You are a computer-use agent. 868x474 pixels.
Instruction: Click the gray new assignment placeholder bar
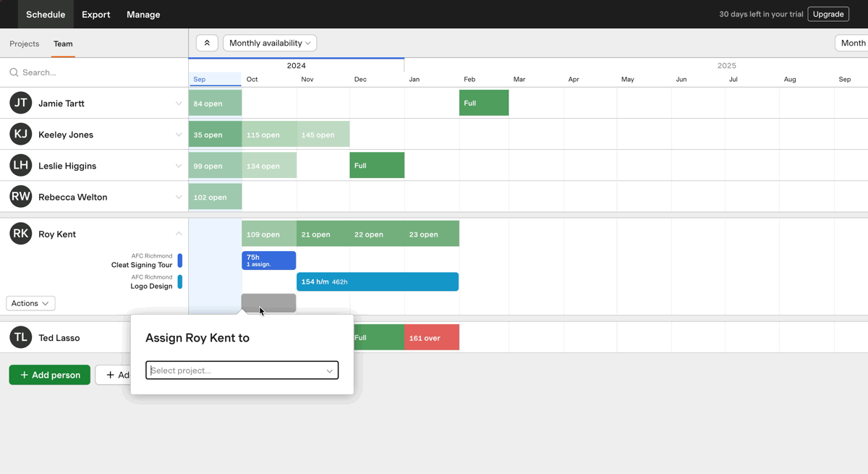pos(268,302)
